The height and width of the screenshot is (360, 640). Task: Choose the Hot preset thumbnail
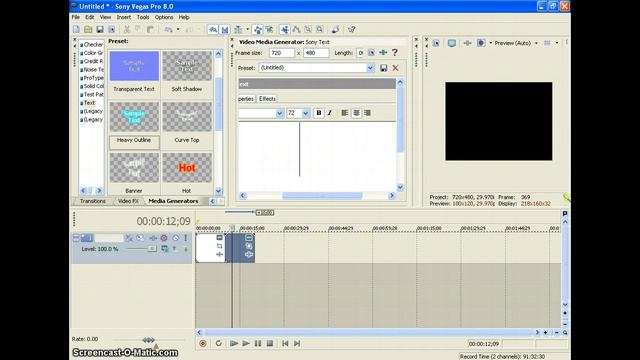coord(187,168)
